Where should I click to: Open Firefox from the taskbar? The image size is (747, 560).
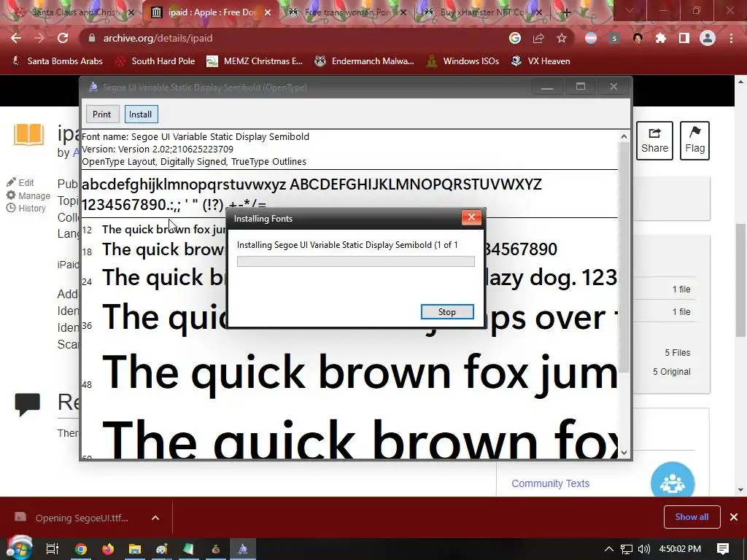click(x=108, y=549)
